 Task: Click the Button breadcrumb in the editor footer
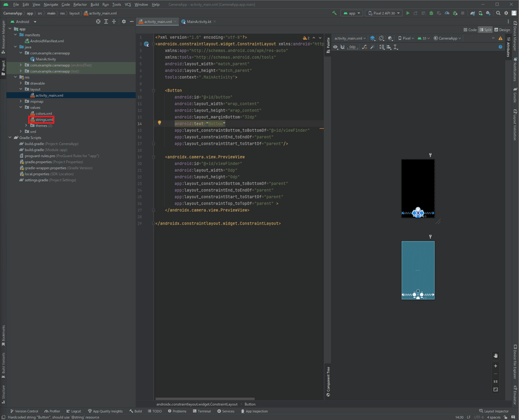pos(249,402)
